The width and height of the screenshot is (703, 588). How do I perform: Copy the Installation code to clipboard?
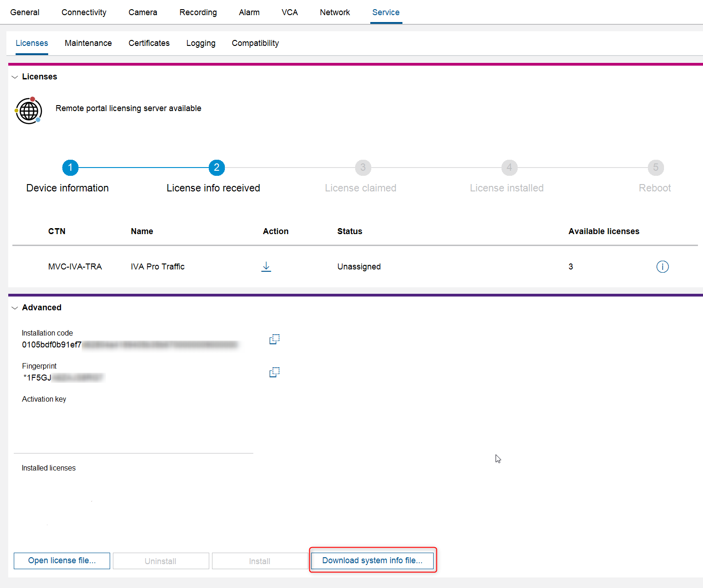click(x=274, y=339)
